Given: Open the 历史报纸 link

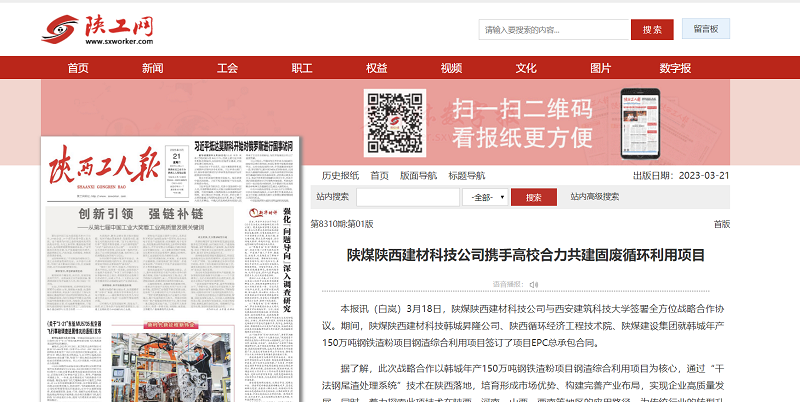Looking at the screenshot, I should coord(340,175).
